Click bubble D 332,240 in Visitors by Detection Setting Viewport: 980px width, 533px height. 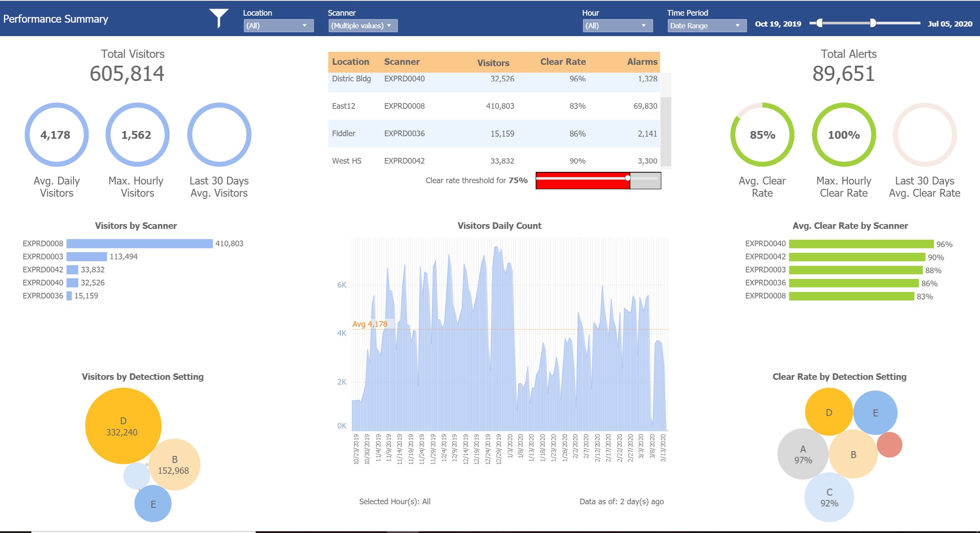123,426
